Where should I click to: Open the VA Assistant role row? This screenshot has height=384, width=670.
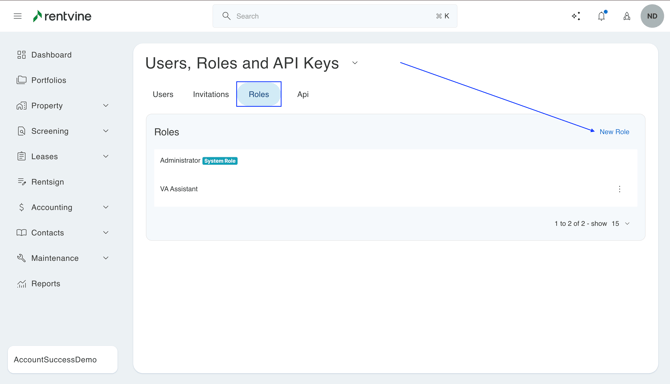pyautogui.click(x=395, y=189)
